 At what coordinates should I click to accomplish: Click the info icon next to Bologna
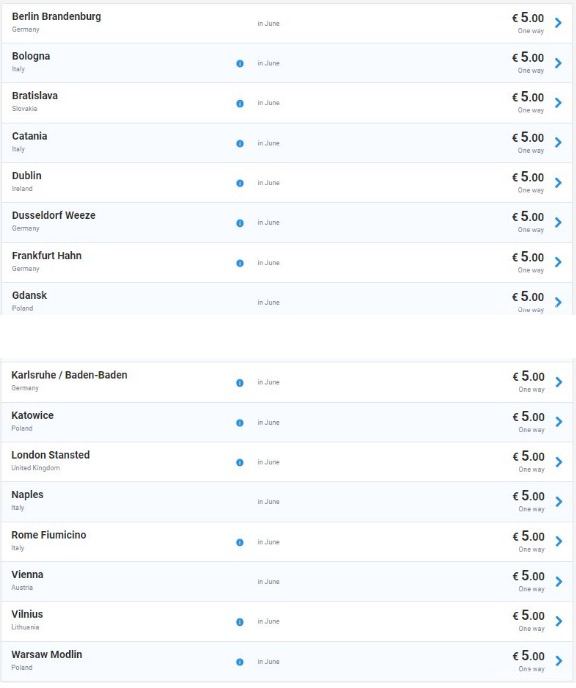(240, 64)
